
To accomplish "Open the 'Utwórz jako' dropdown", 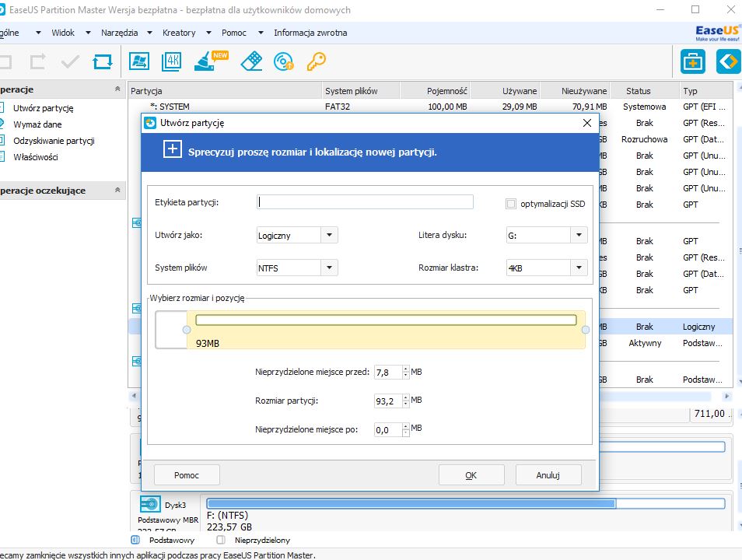I will tap(329, 236).
